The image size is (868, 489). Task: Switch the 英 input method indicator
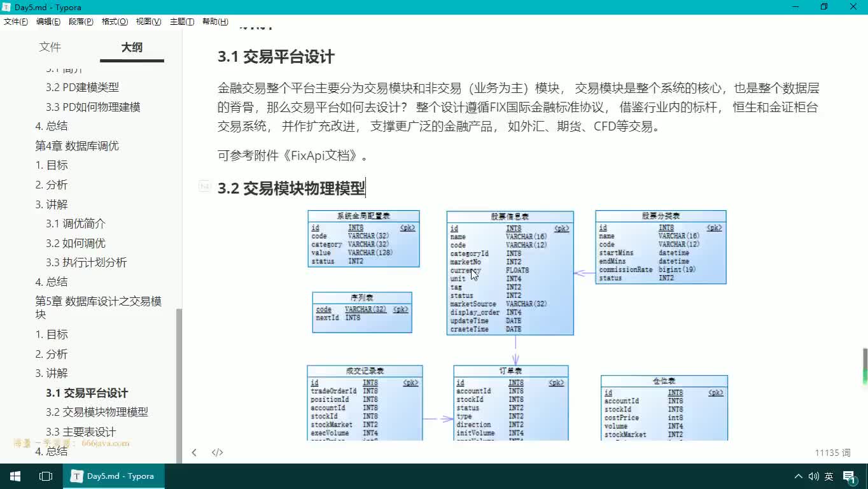829,476
